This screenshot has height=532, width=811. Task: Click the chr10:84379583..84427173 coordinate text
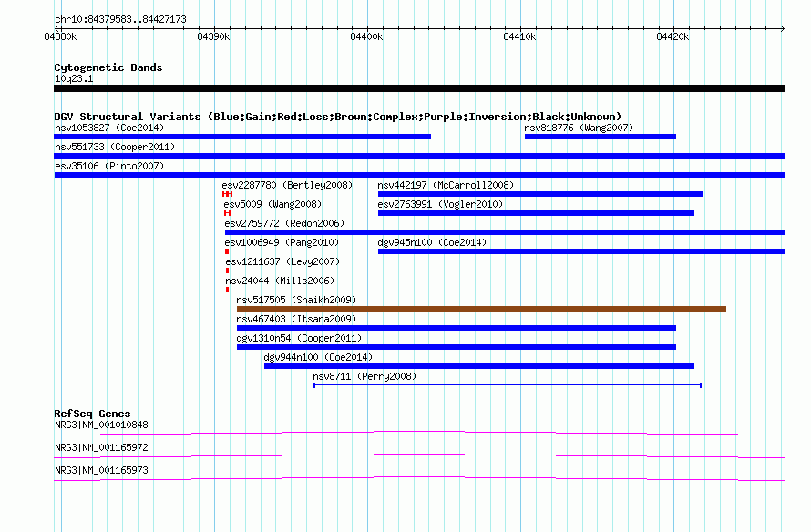(x=120, y=20)
